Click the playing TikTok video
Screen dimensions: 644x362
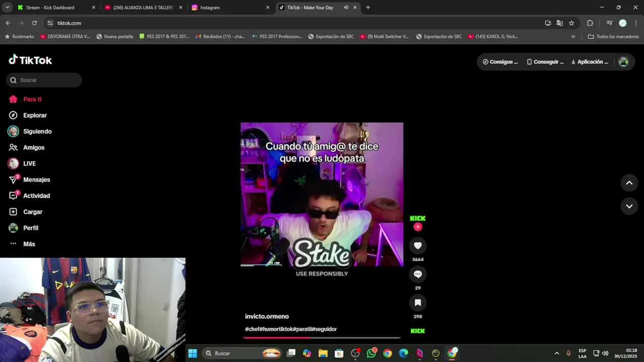tap(322, 194)
